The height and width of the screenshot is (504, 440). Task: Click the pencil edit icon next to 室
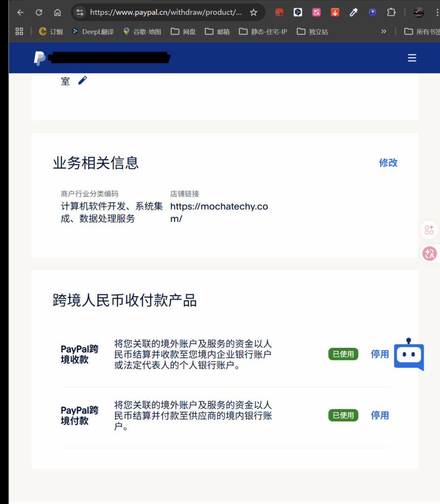pos(82,80)
